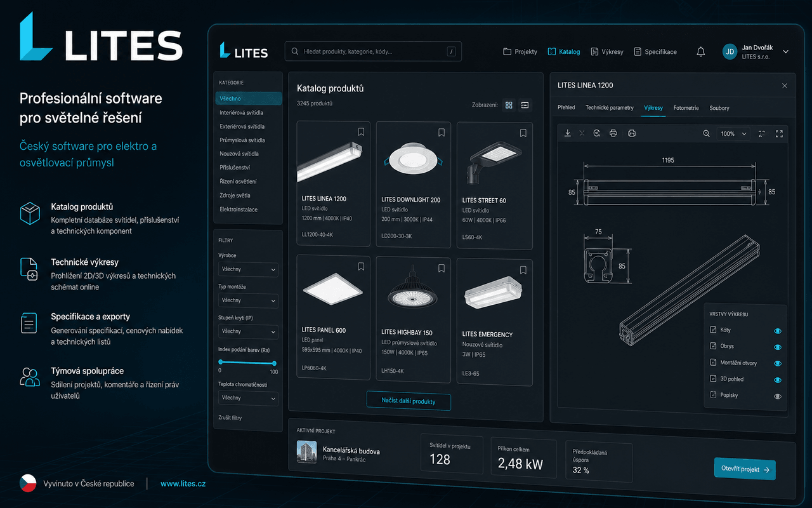Bookmark the LITES LINEA 1200 product card
The width and height of the screenshot is (812, 508).
point(361,132)
